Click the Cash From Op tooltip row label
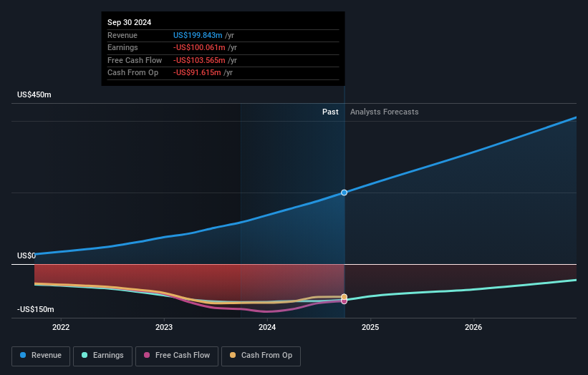 132,73
